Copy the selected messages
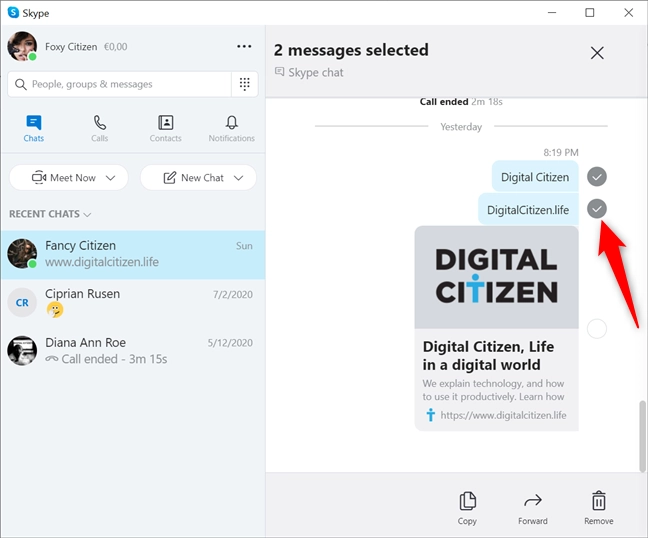 click(x=467, y=508)
